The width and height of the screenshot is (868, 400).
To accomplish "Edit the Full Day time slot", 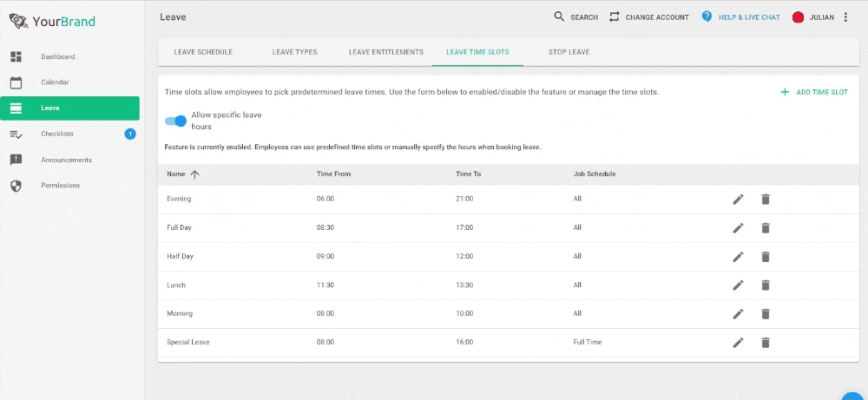I will [738, 228].
